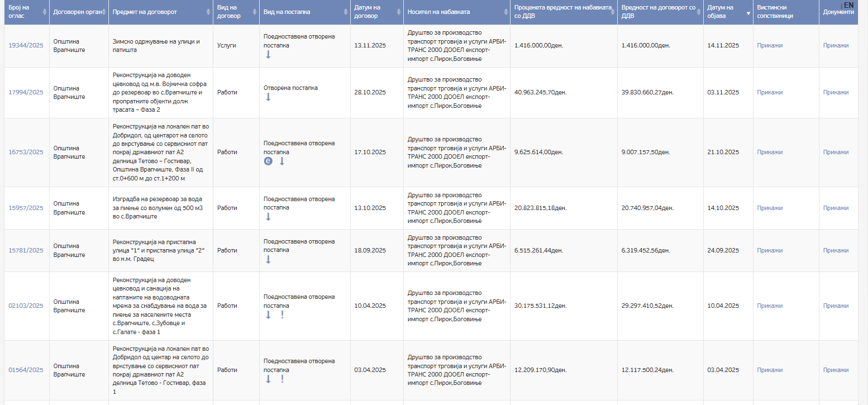
Task: Show Документи for row 01564/2025
Action: 836,370
